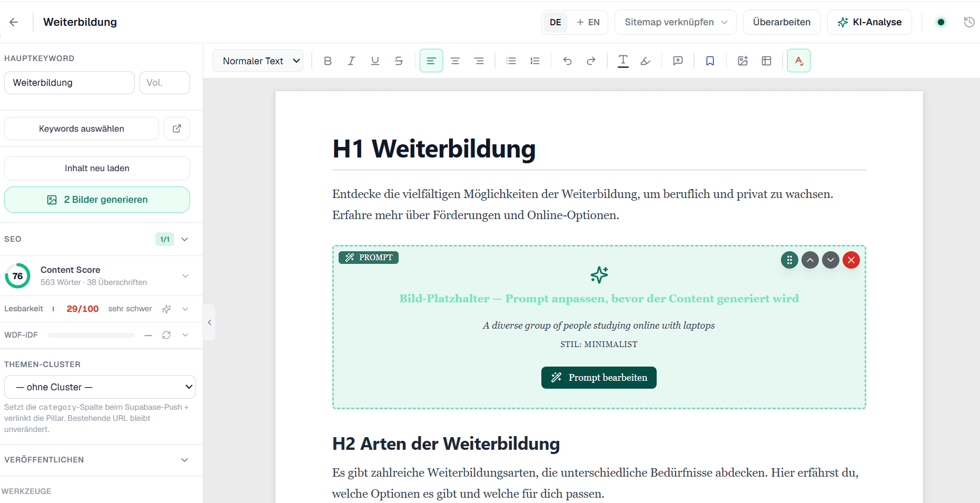980x503 pixels.
Task: Click the clear formatting icon
Action: 623,61
